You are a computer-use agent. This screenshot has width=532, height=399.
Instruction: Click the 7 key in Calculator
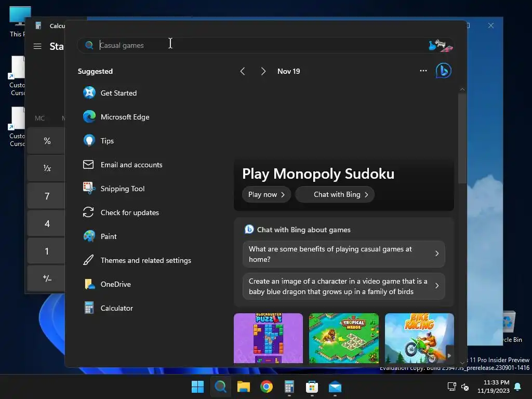46,196
